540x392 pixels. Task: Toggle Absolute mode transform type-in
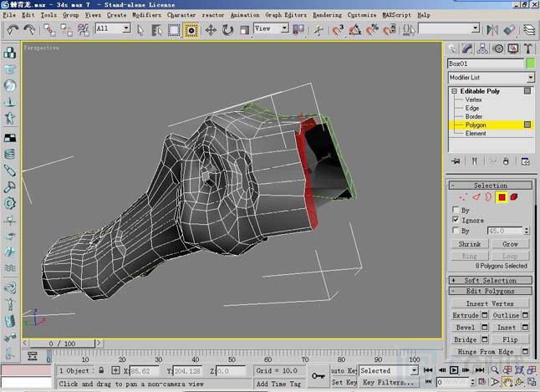click(x=115, y=370)
